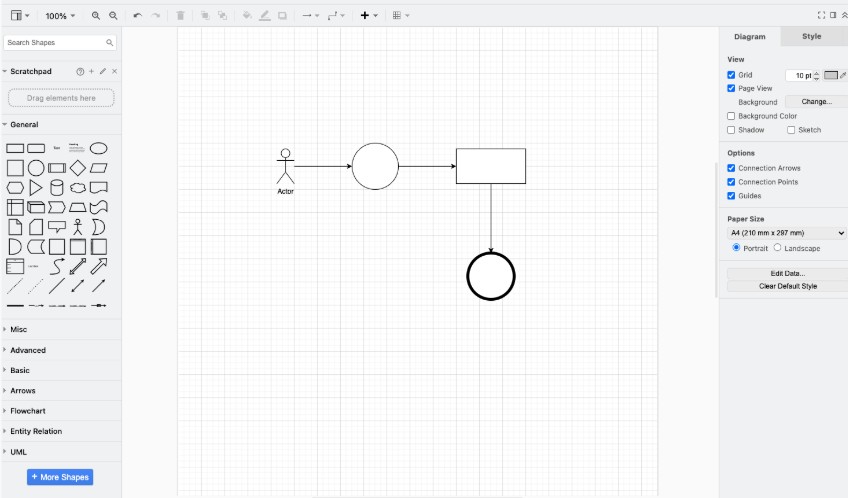
Task: Pick the diamond shape from General palette
Action: pos(77,167)
